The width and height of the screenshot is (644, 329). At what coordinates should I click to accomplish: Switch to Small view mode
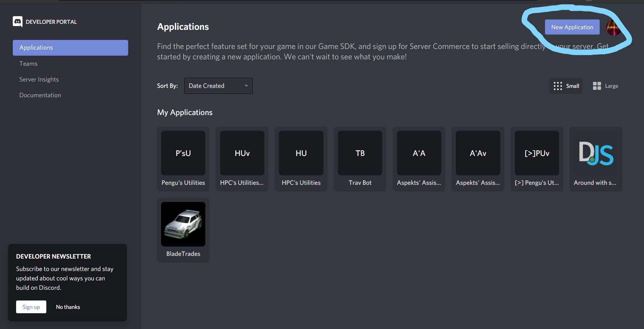click(566, 86)
